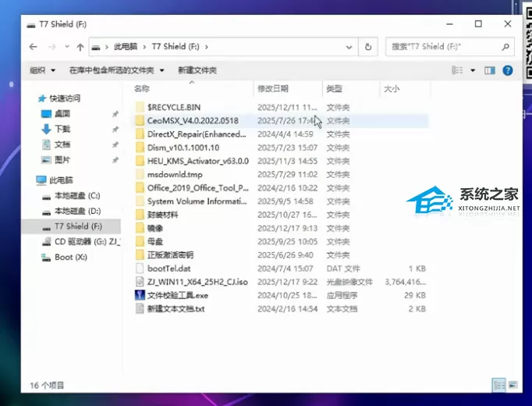Image resolution: width=532 pixels, height=406 pixels.
Task: Click the bootTel.dat file icon
Action: coord(140,269)
